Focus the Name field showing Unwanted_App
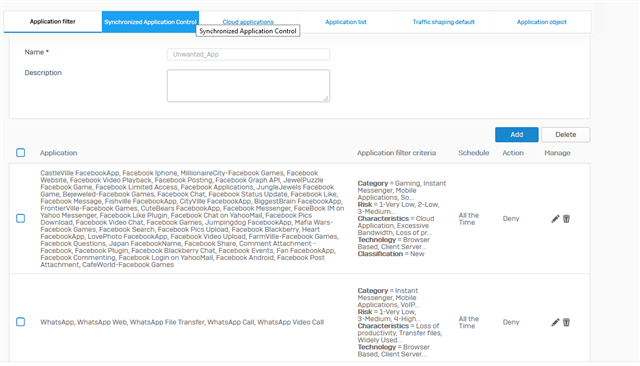The width and height of the screenshot is (640, 366). tap(248, 54)
